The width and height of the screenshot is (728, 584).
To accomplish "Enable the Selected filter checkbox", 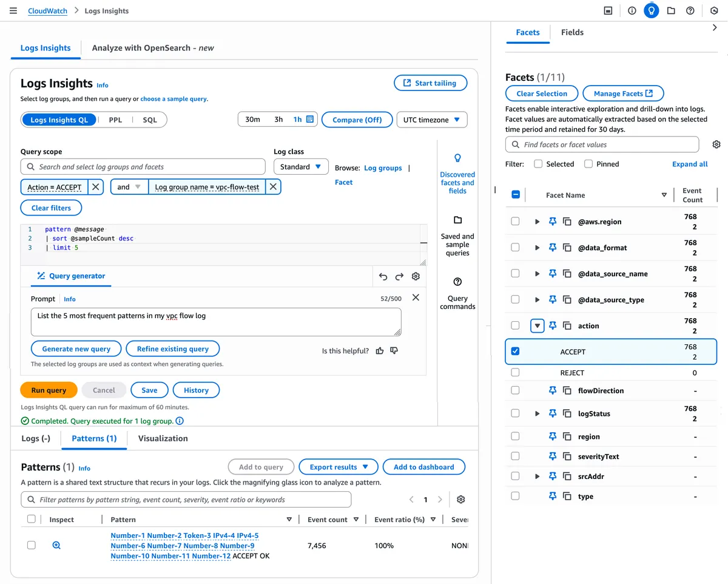I will [539, 163].
